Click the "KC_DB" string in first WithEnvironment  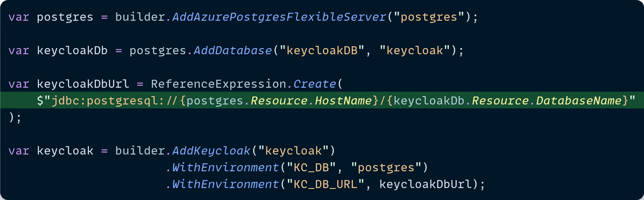point(311,168)
